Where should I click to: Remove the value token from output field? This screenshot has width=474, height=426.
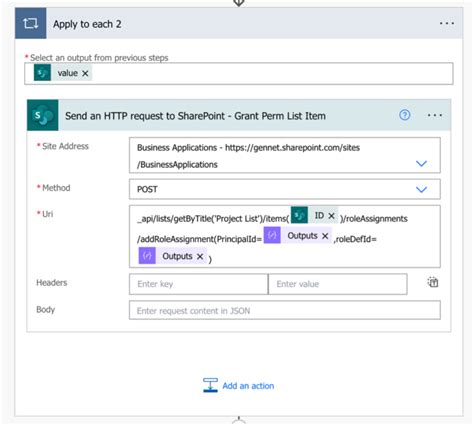(85, 73)
